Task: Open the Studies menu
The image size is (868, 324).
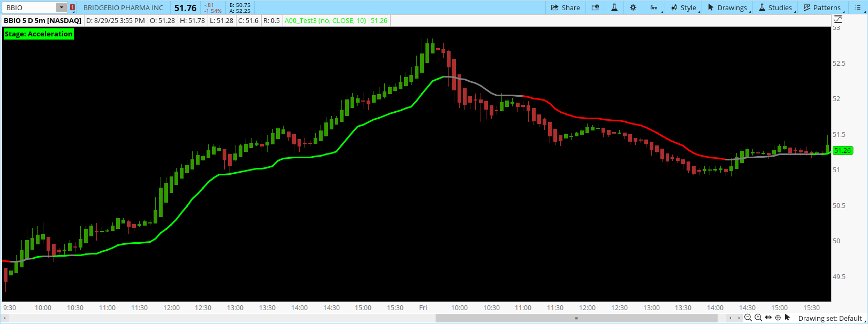Action: click(x=776, y=7)
